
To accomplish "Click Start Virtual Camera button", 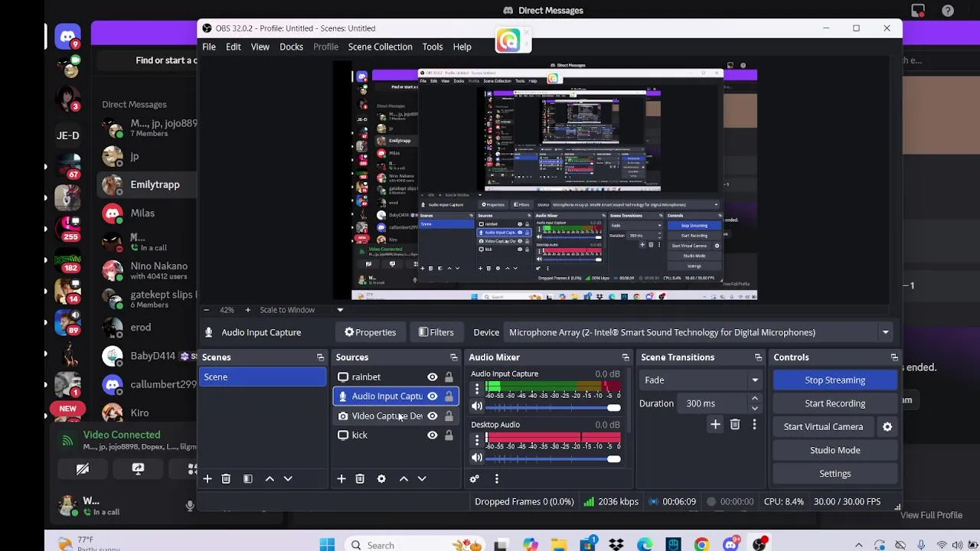I will 823,427.
